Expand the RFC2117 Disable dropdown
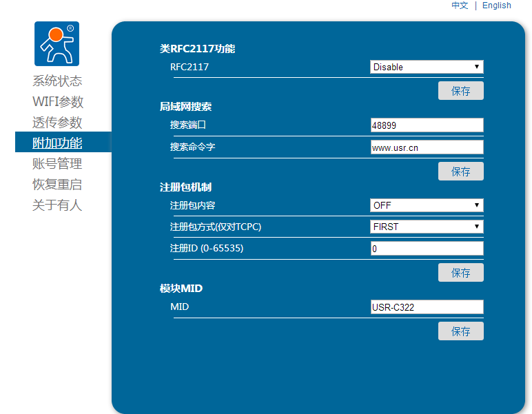The height and width of the screenshot is (414, 532). click(x=427, y=67)
